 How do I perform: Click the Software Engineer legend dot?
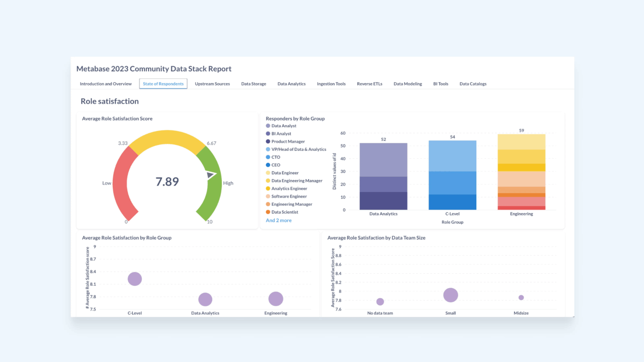(x=268, y=197)
